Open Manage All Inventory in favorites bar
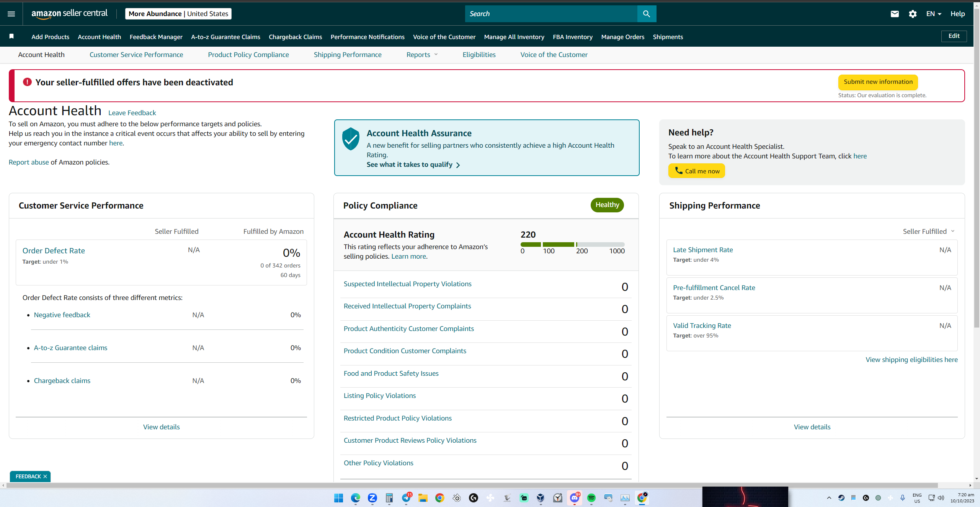 (x=514, y=37)
